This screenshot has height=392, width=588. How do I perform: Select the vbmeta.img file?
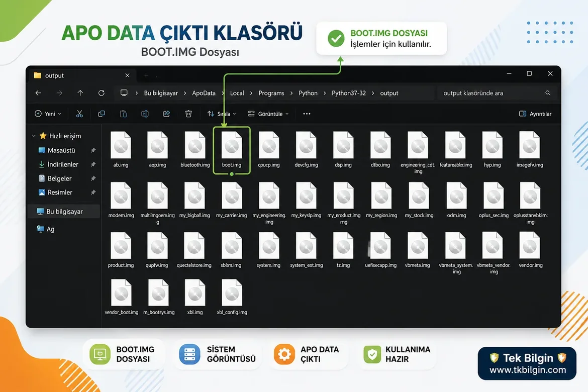pos(417,250)
